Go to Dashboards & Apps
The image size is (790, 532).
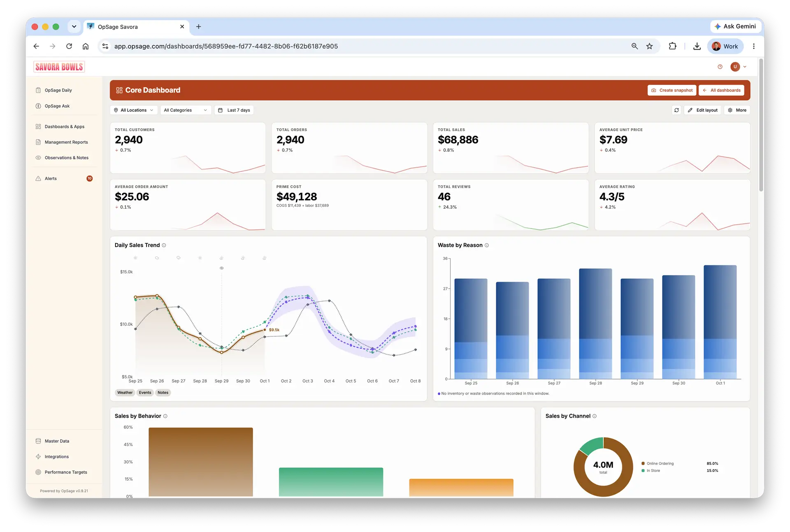click(x=64, y=126)
